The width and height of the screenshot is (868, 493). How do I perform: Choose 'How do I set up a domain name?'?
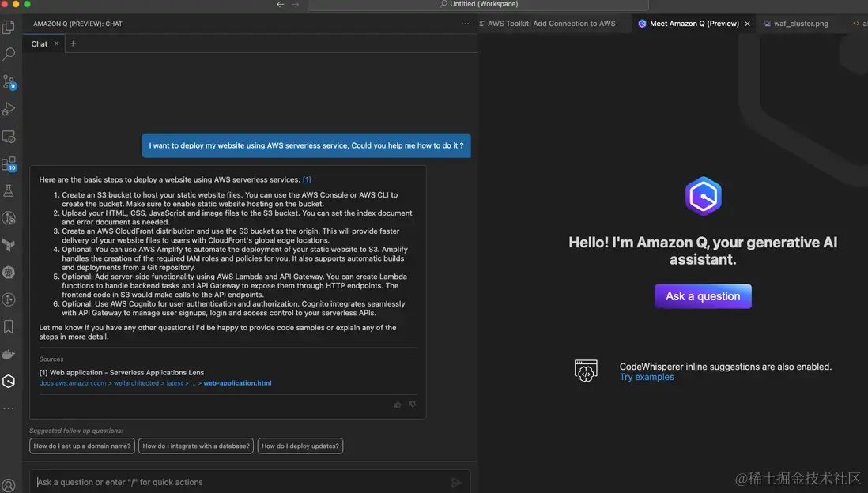(x=82, y=446)
